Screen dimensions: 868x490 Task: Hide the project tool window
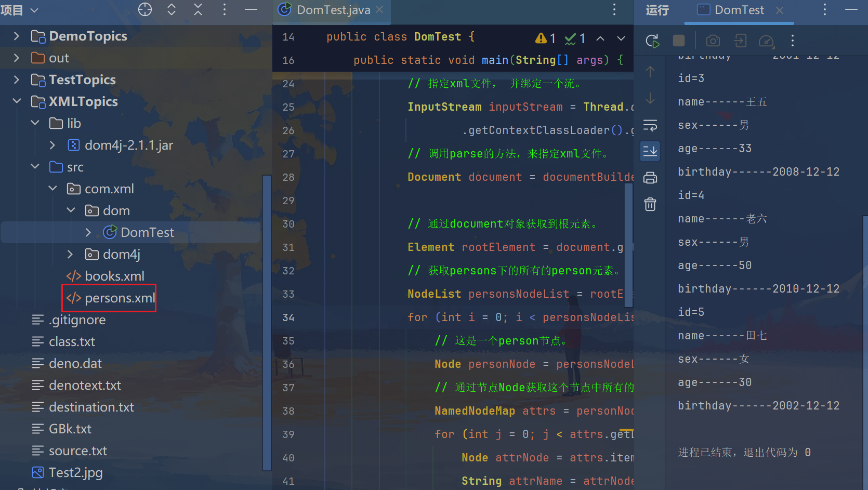point(251,9)
